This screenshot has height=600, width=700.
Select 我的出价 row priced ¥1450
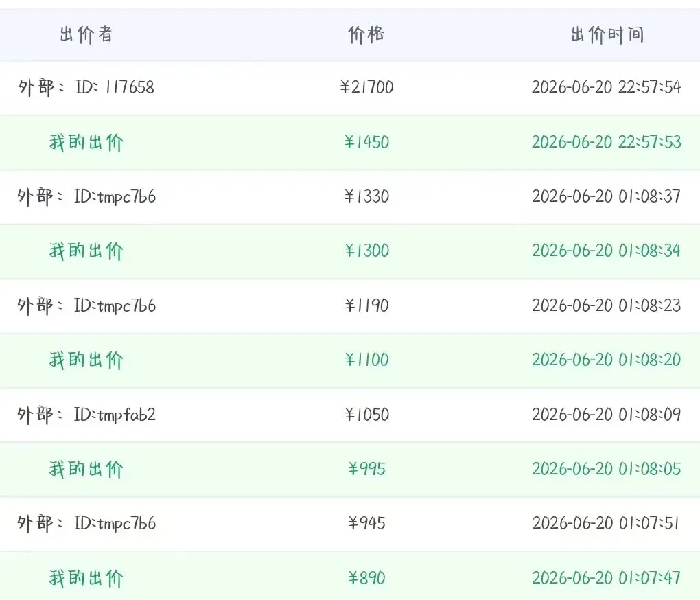pos(350,142)
